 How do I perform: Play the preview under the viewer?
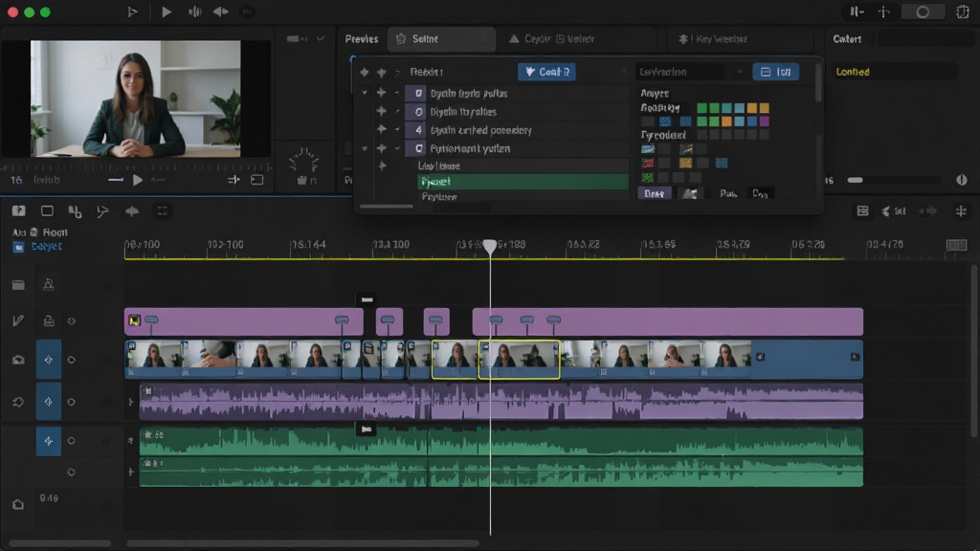click(138, 180)
